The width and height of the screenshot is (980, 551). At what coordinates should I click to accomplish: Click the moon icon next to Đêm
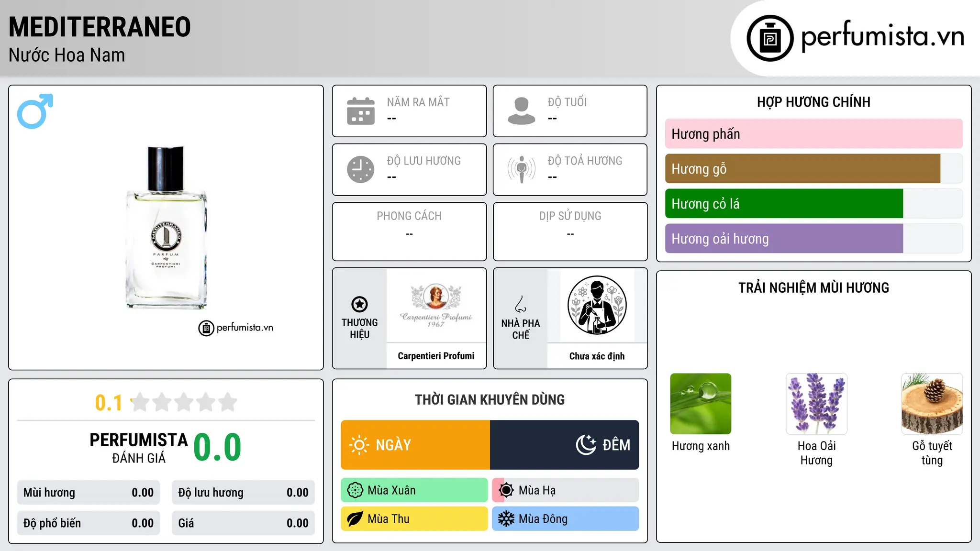click(x=586, y=445)
